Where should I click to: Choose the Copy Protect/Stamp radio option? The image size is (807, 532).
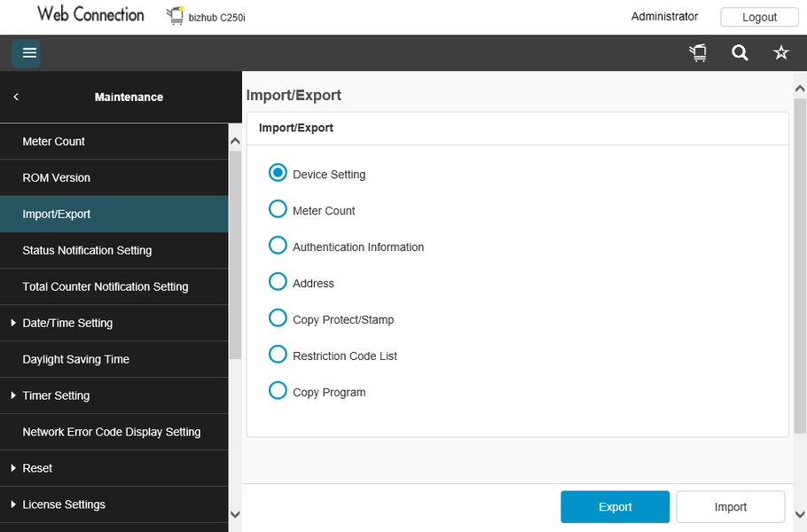click(278, 318)
